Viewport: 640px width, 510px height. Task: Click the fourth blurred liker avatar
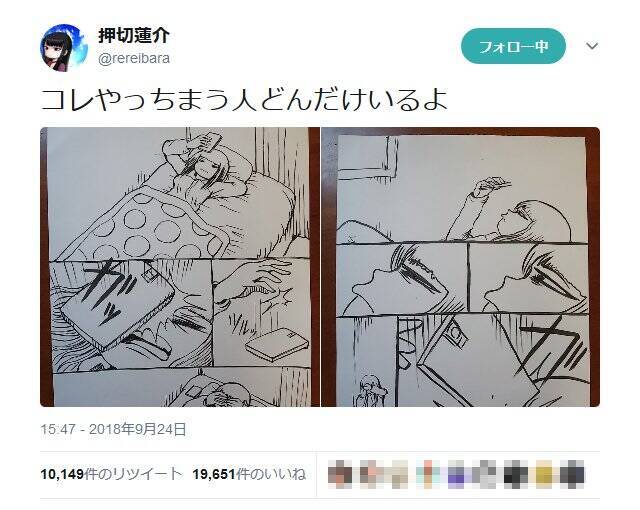point(427,474)
